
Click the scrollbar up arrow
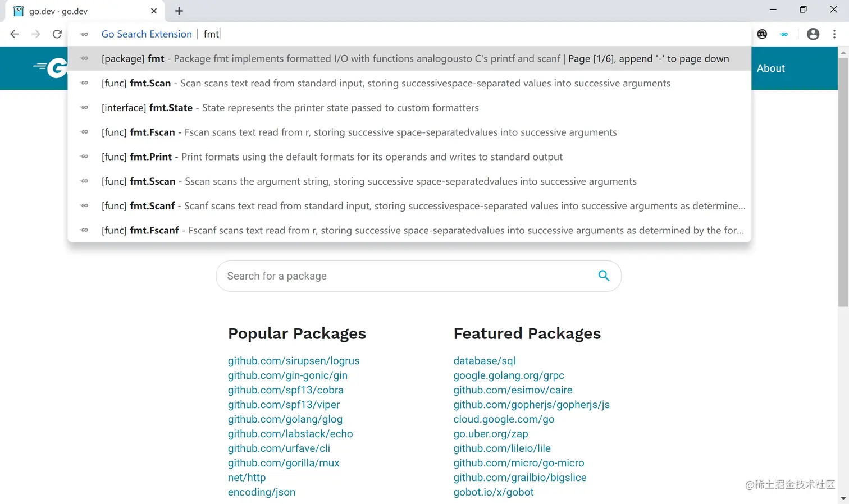(x=843, y=52)
